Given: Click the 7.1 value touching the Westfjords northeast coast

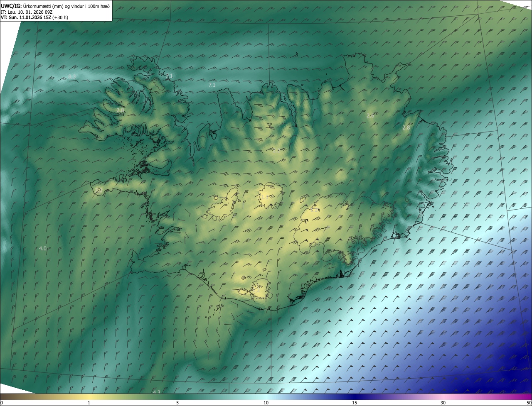Looking at the screenshot, I should [169, 76].
